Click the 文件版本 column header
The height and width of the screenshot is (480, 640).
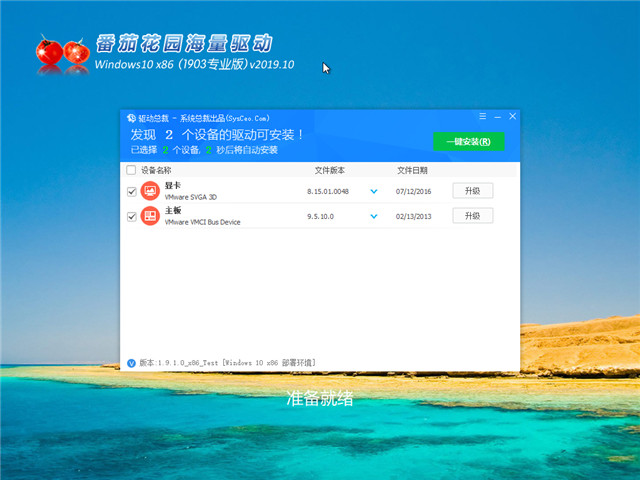pyautogui.click(x=329, y=170)
